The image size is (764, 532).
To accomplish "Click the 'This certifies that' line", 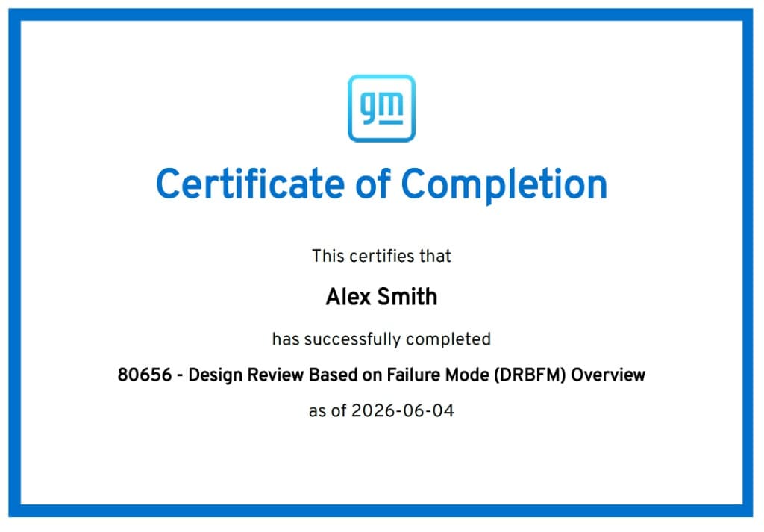I will point(381,256).
